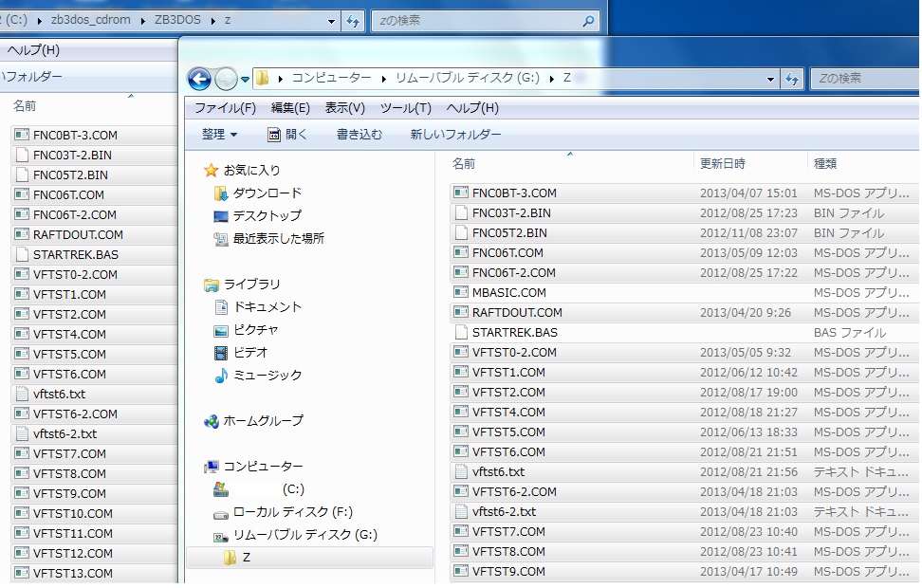This screenshot has width=922, height=588.
Task: Select vftst6.txt file icon in the front window
Action: tap(461, 471)
